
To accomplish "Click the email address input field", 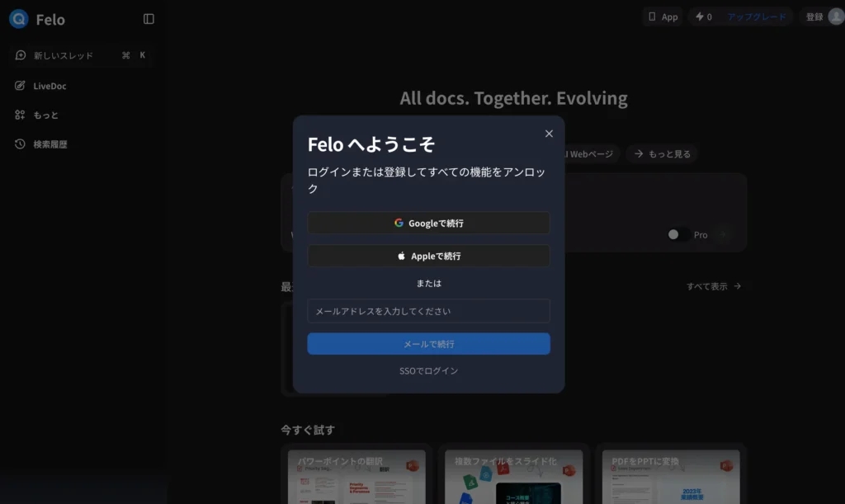I will [428, 311].
